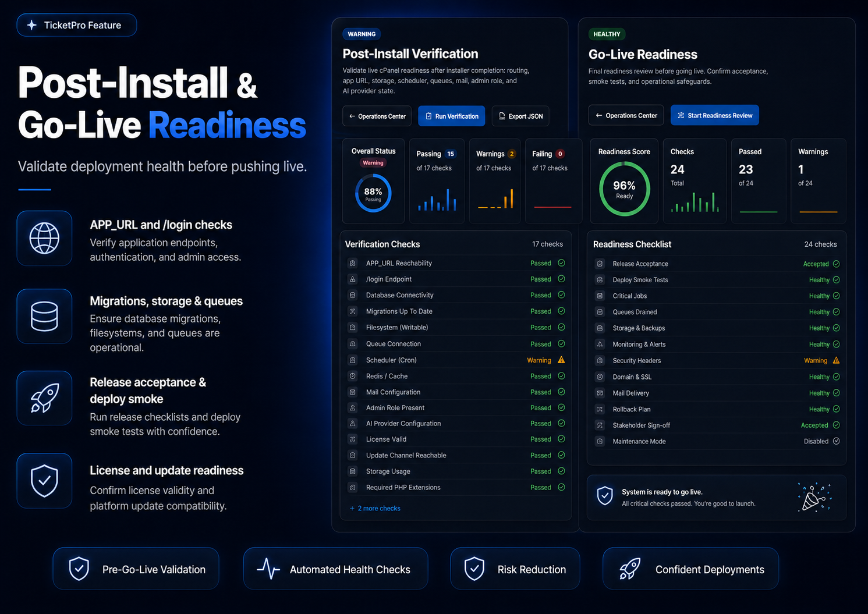Expand the 2 more checks link
Viewport: 868px width, 614px height.
pos(375,508)
